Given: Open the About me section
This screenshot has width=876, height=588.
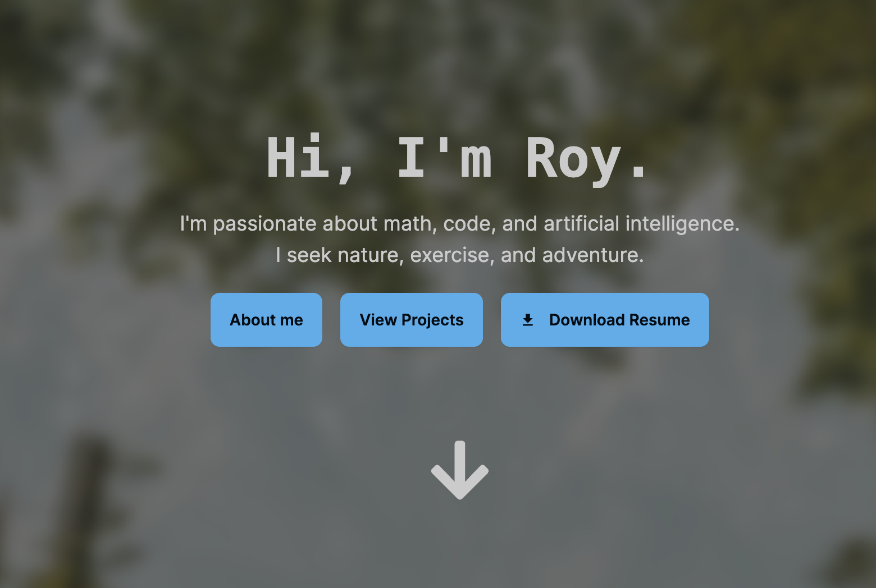Looking at the screenshot, I should (x=266, y=320).
